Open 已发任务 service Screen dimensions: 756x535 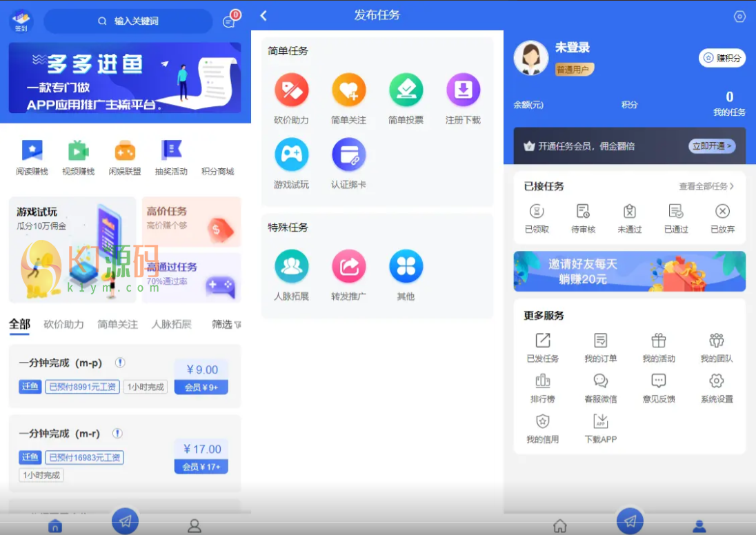(x=542, y=347)
